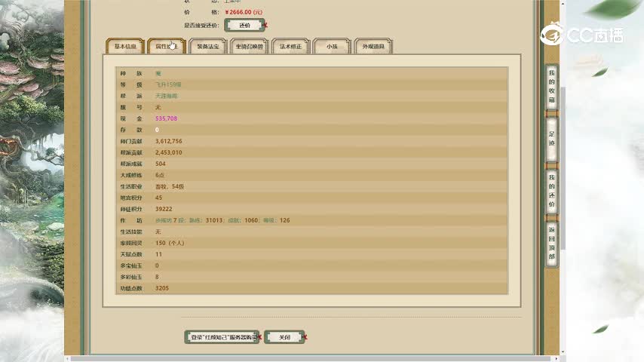Click 返回顶部 to return to top

[x=551, y=243]
